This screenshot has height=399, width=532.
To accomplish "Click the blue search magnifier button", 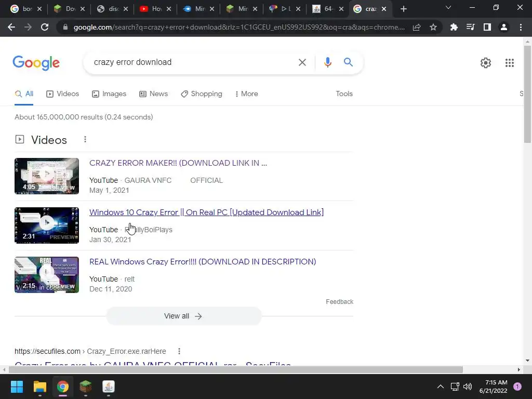I will (348, 62).
